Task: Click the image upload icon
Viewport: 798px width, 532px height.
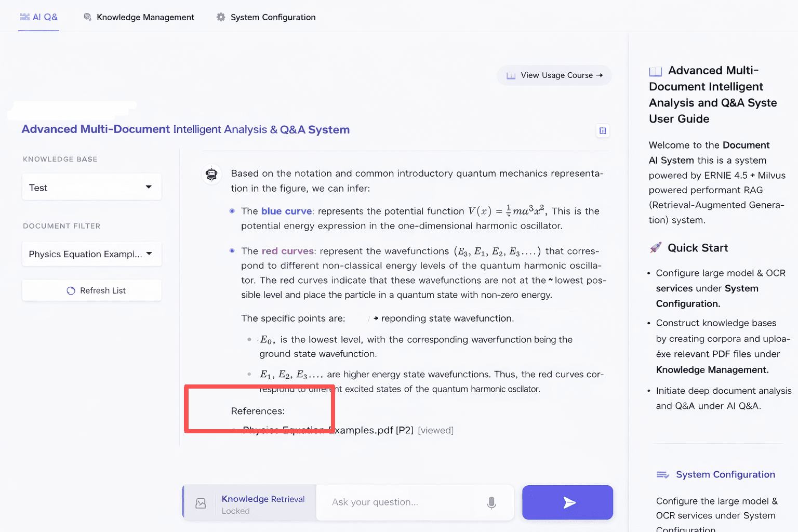Action: click(x=201, y=503)
